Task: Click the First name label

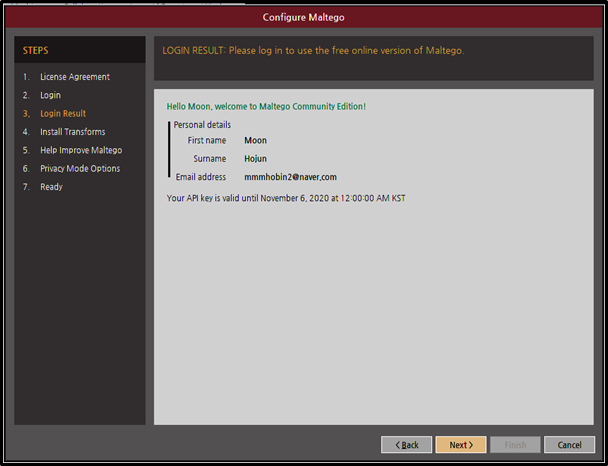Action: (207, 140)
